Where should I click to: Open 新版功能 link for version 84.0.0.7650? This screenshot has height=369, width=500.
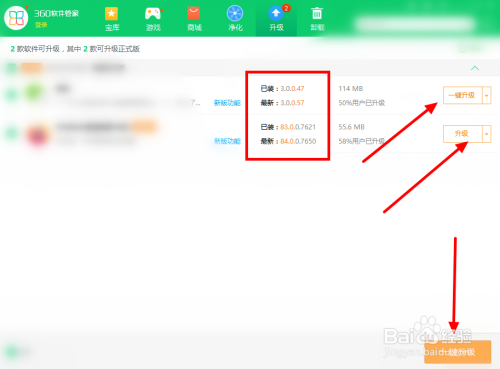tap(227, 141)
